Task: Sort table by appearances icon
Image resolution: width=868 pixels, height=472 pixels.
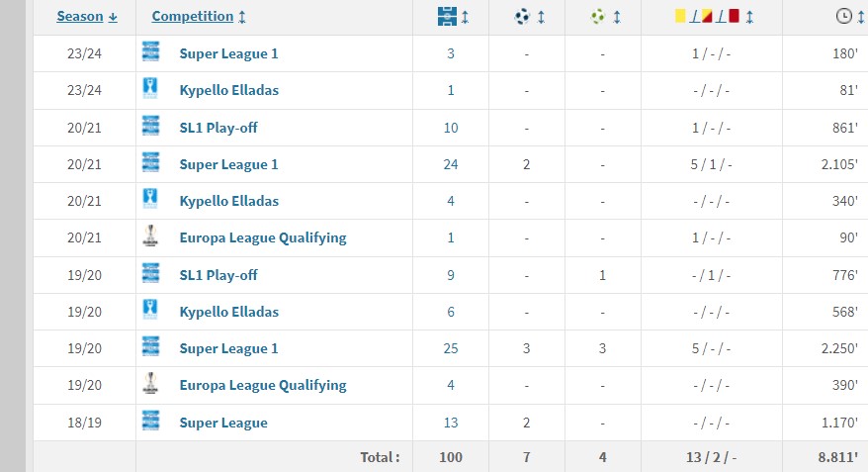Action: click(x=447, y=17)
